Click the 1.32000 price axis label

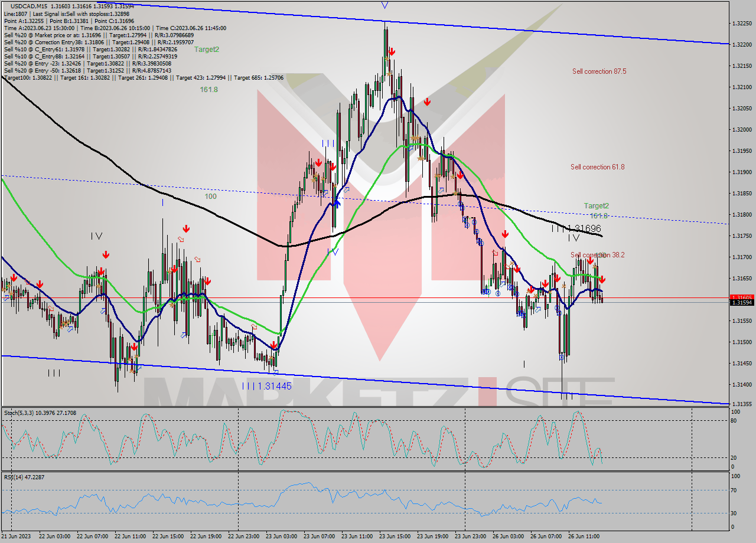pos(742,130)
